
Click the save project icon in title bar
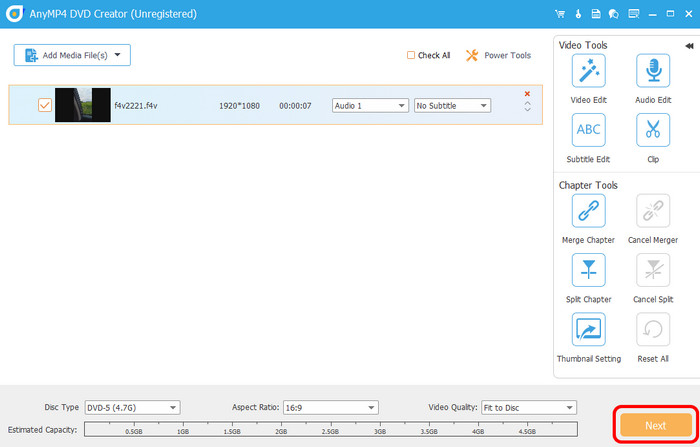click(596, 14)
